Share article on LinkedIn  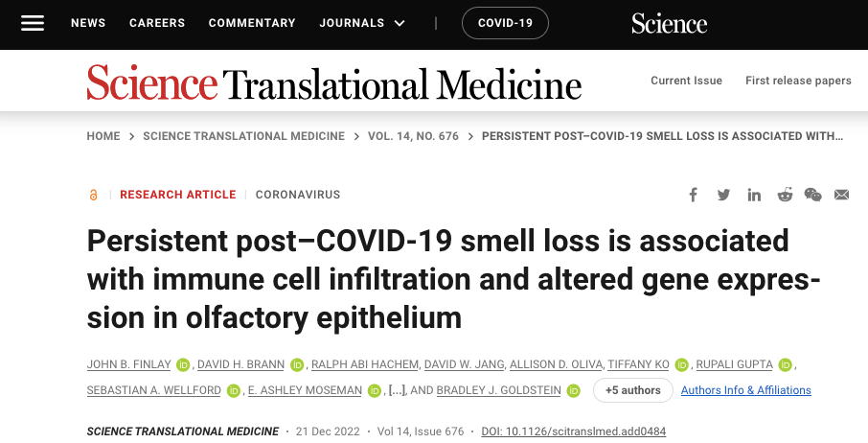(x=754, y=195)
